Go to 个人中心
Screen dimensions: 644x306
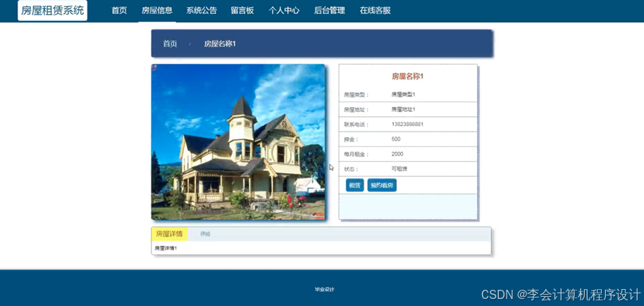pyautogui.click(x=284, y=11)
